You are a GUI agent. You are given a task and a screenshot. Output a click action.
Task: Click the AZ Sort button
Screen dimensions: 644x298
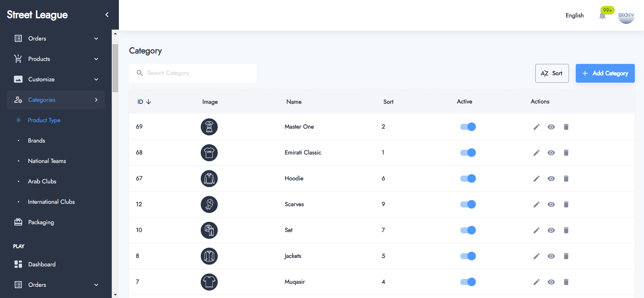pyautogui.click(x=552, y=73)
